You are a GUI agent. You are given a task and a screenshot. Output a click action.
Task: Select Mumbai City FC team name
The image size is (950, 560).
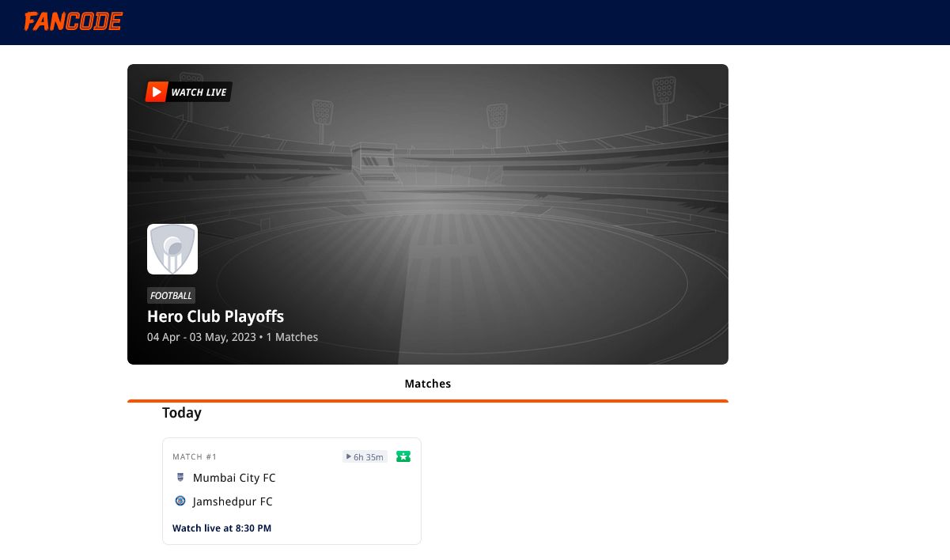(234, 478)
